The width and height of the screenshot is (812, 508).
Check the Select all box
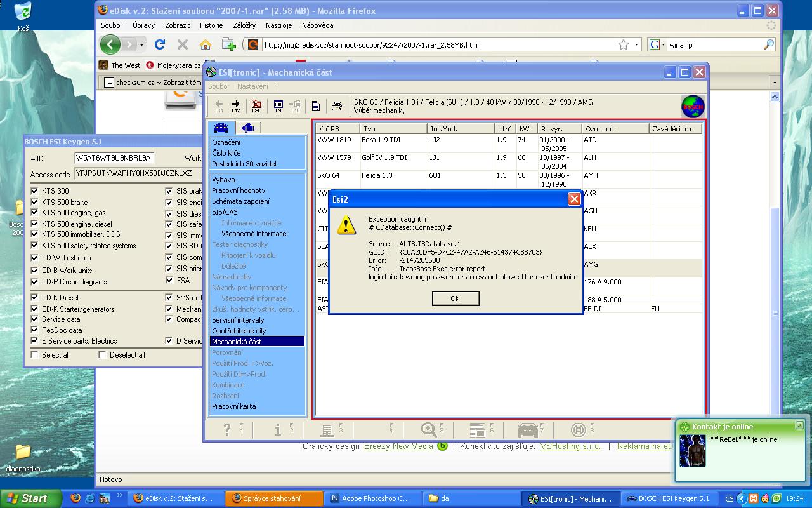(35, 355)
